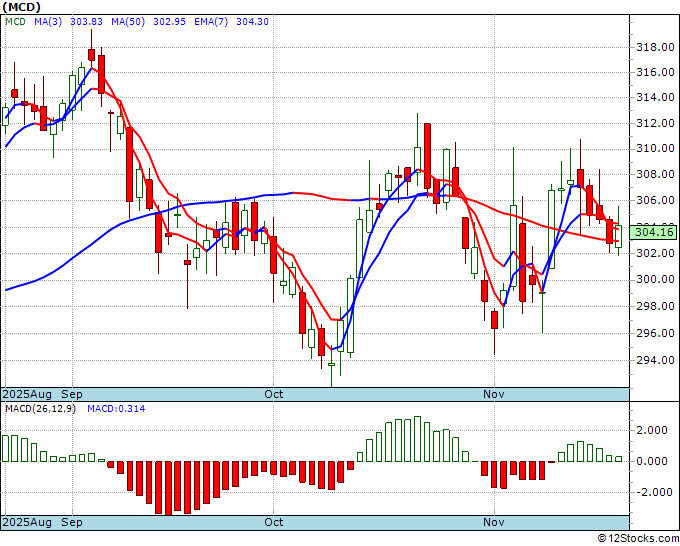This screenshot has height=546, width=680.
Task: Click the 294.00 price axis label
Action: coord(655,360)
